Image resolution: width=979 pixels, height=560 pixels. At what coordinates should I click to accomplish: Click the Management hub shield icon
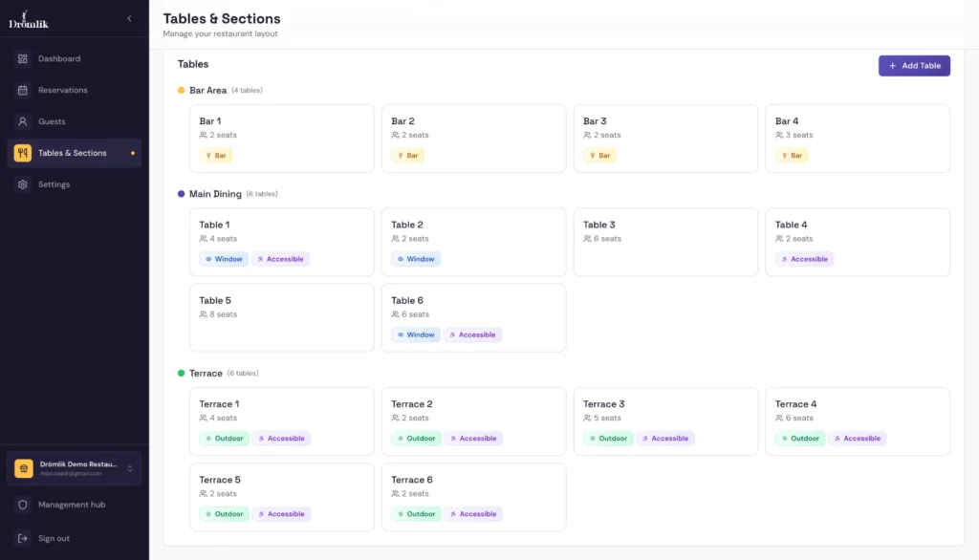pyautogui.click(x=23, y=505)
